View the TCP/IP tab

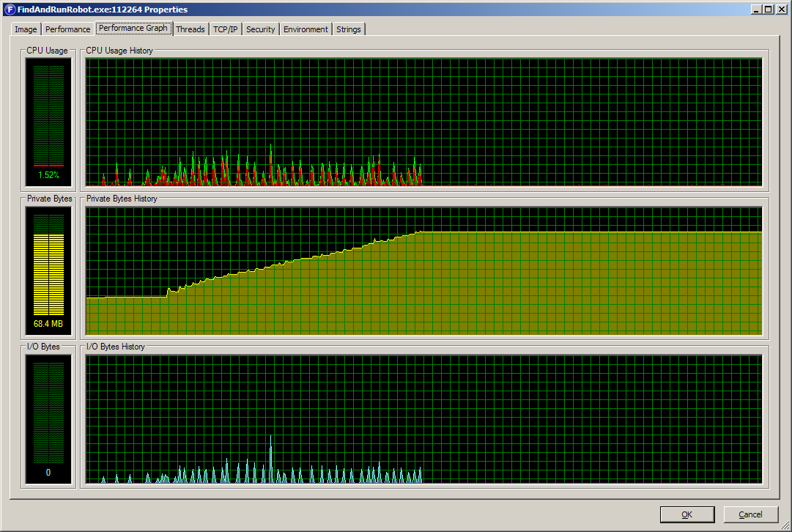coord(225,29)
